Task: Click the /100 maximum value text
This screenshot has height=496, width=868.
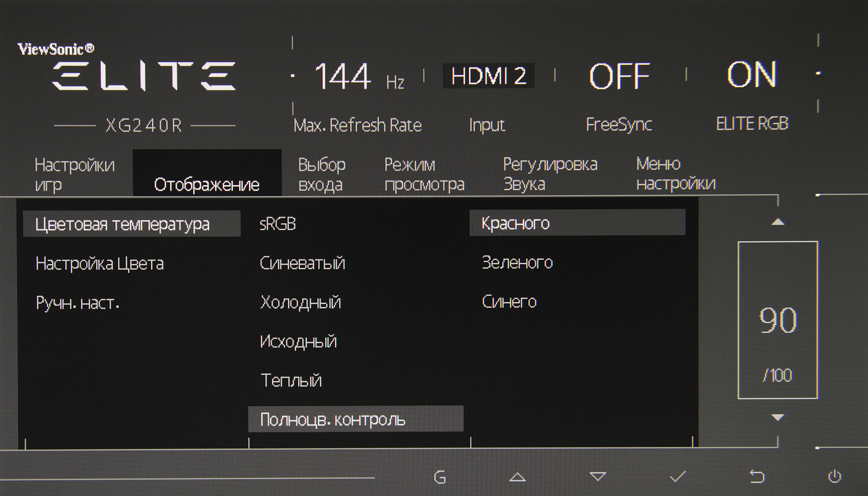Action: (777, 375)
